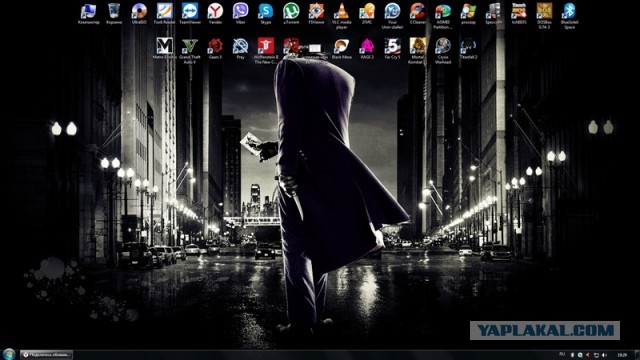The image size is (640, 360).
Task: Open the Viber desktop shortcut
Action: coord(240,14)
